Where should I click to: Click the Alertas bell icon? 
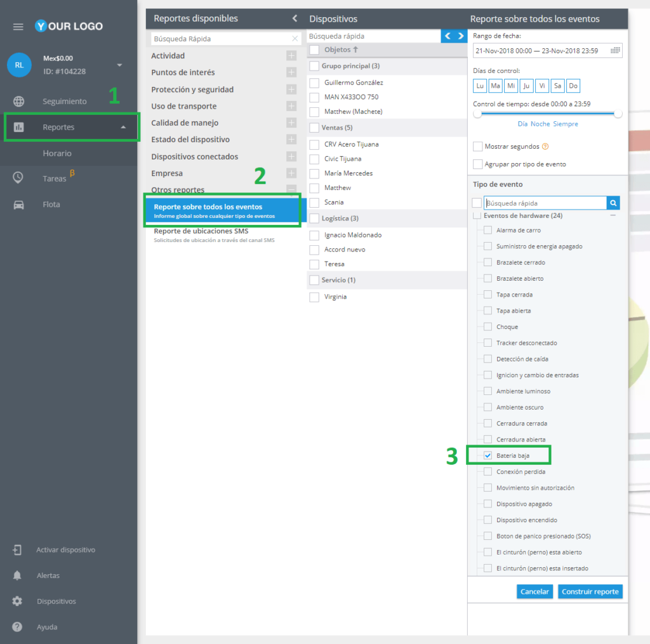[17, 575]
